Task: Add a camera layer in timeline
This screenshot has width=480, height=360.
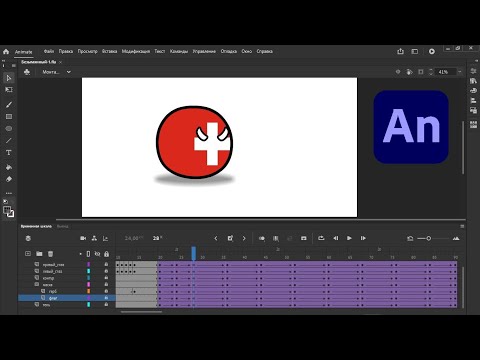Action: (x=83, y=238)
